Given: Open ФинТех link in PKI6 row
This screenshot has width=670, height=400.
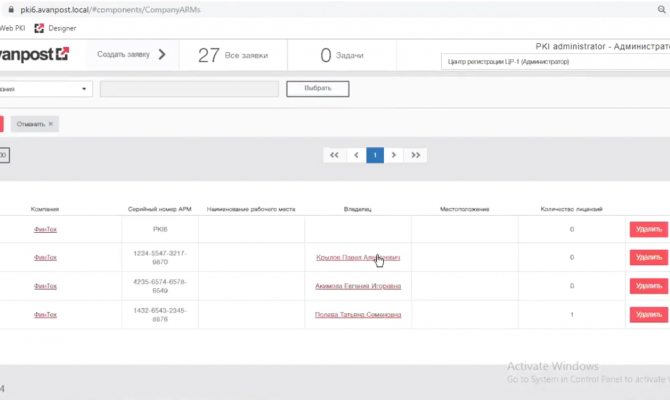Looking at the screenshot, I should (x=45, y=229).
